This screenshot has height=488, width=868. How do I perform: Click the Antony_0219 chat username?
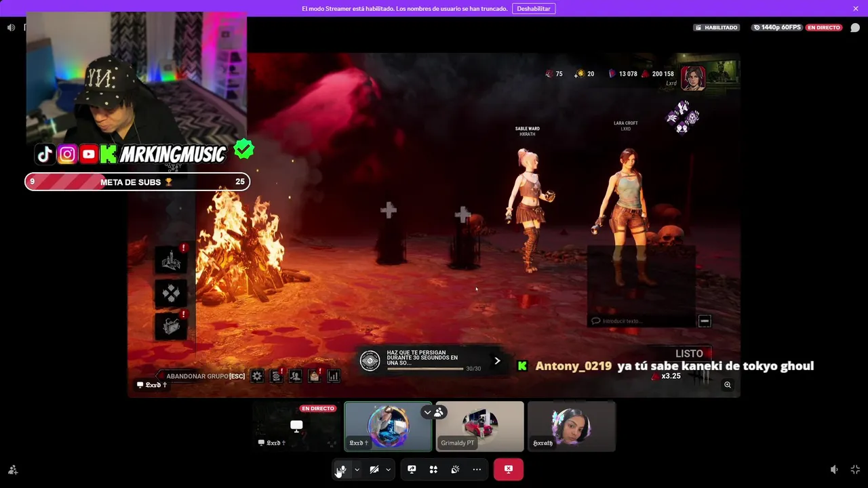[574, 366]
